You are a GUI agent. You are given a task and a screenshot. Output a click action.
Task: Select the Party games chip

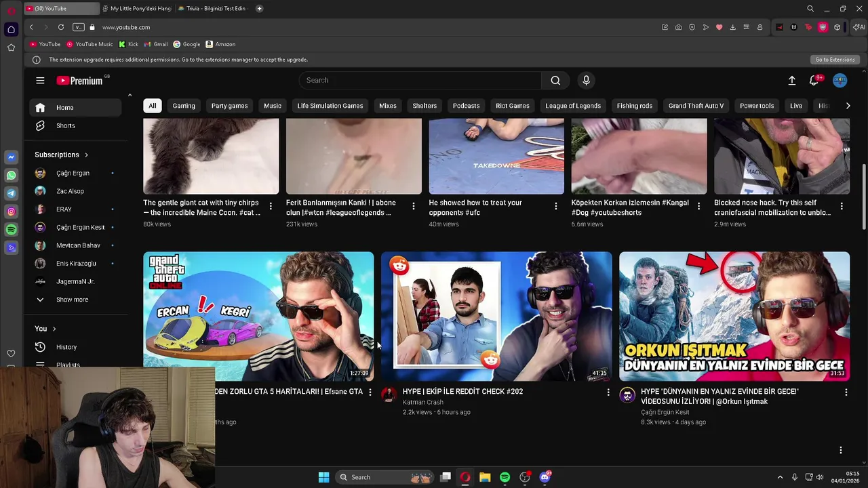tap(229, 106)
